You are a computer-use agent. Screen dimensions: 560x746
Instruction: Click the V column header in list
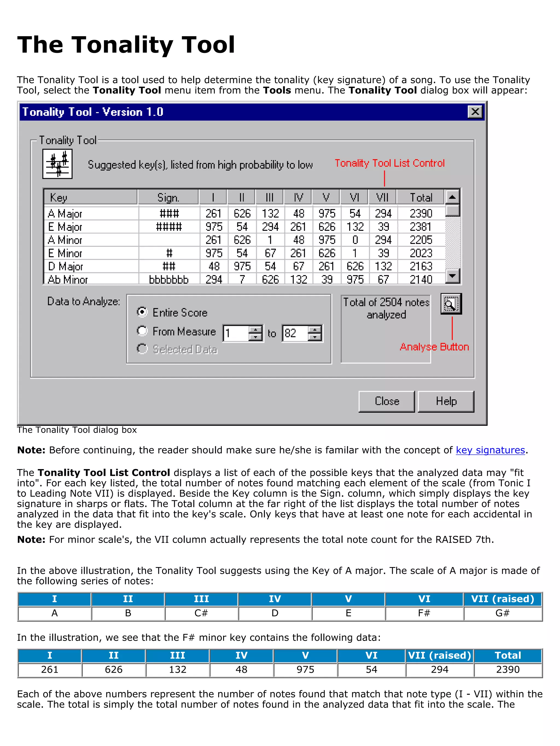click(326, 197)
